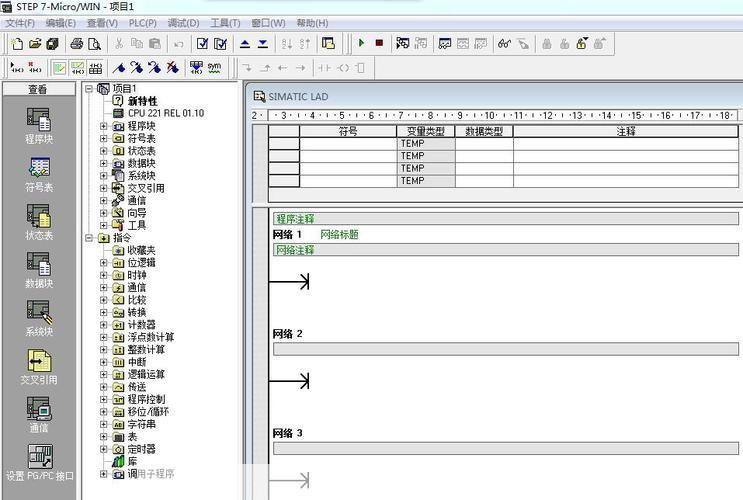Click the insert network icon

coord(17,68)
